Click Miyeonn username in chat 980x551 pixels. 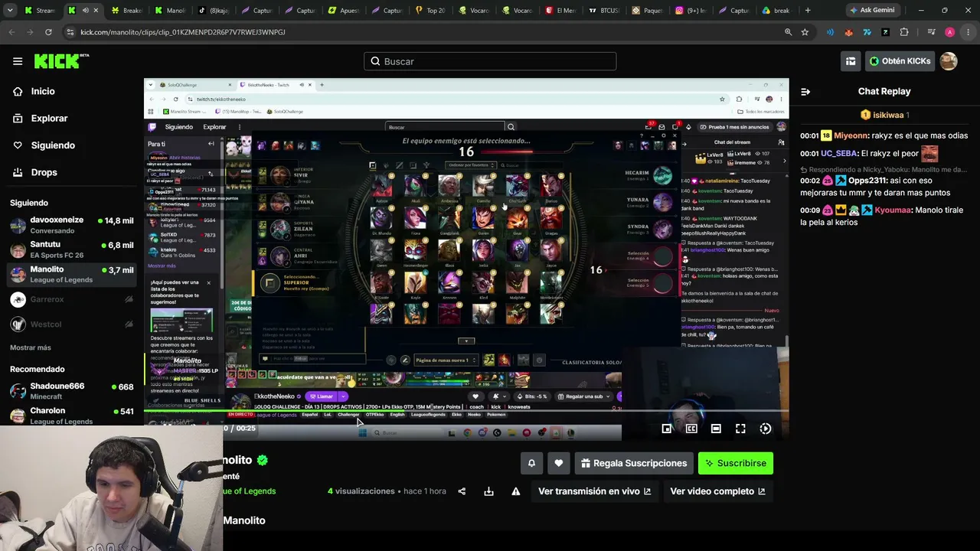pyautogui.click(x=852, y=135)
